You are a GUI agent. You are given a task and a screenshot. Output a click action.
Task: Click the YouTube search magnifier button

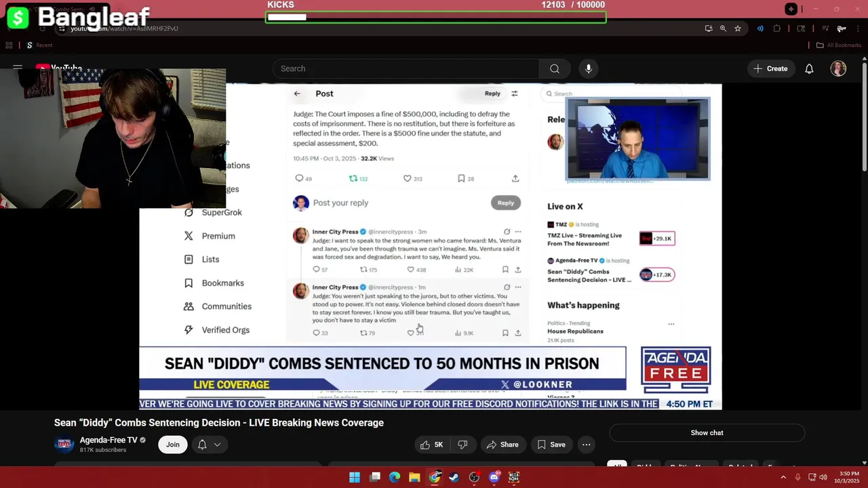pos(555,68)
